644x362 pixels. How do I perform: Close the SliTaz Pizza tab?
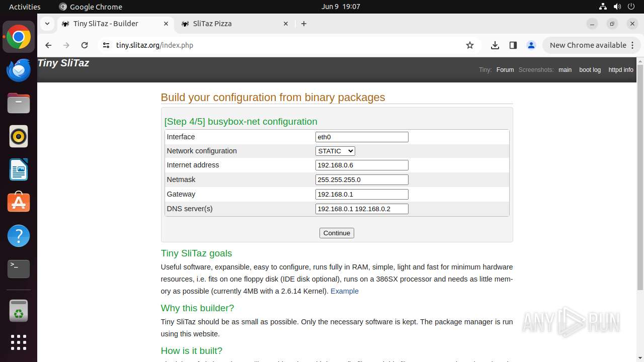click(286, 24)
